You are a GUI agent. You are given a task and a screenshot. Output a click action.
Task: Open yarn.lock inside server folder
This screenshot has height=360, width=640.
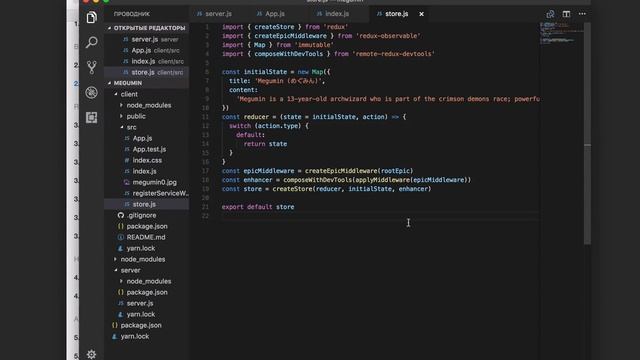coord(147,315)
